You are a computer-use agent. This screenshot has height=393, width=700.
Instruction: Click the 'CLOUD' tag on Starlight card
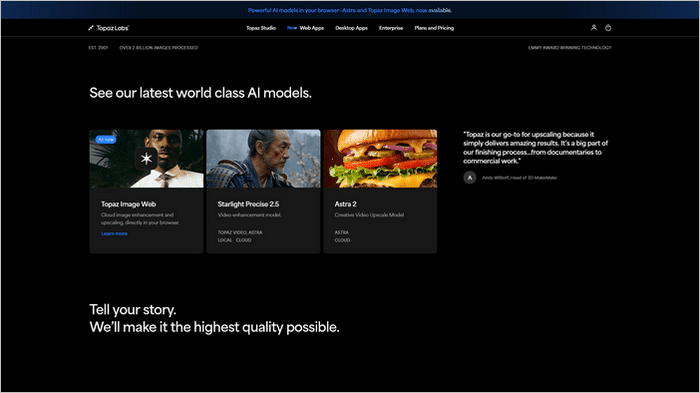244,240
